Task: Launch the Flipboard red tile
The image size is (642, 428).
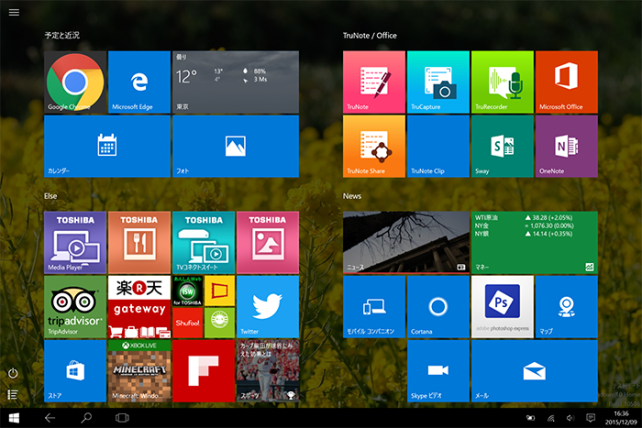Action: tap(203, 371)
